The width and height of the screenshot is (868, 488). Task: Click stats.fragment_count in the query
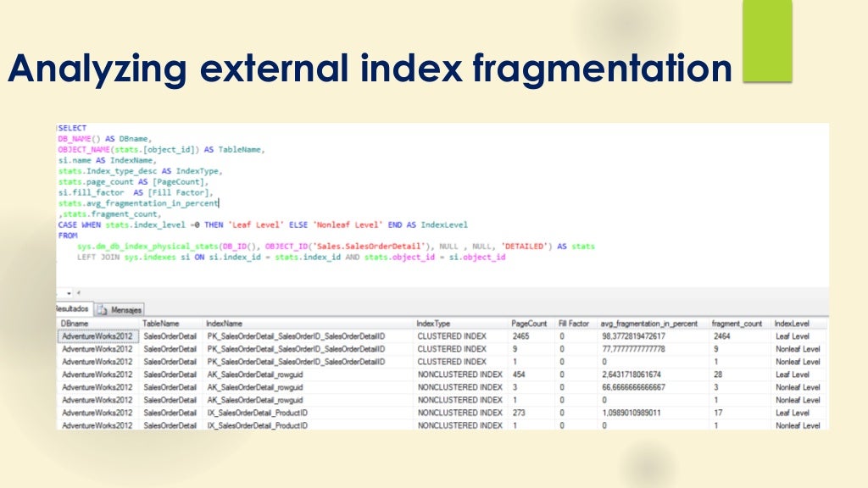pos(112,214)
